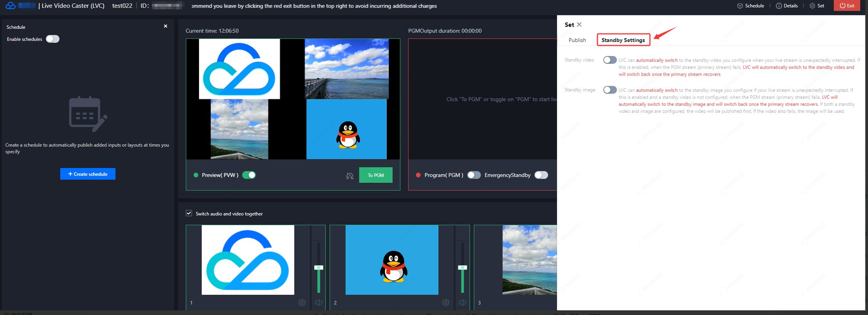Select the Standby Settings tab
868x315 pixels.
pos(623,40)
